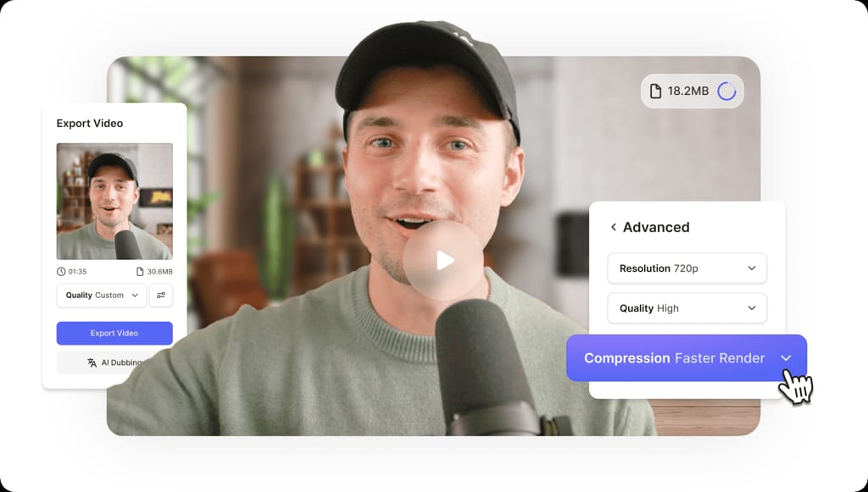
Task: Select the Compression Faster Render label
Action: click(x=674, y=358)
